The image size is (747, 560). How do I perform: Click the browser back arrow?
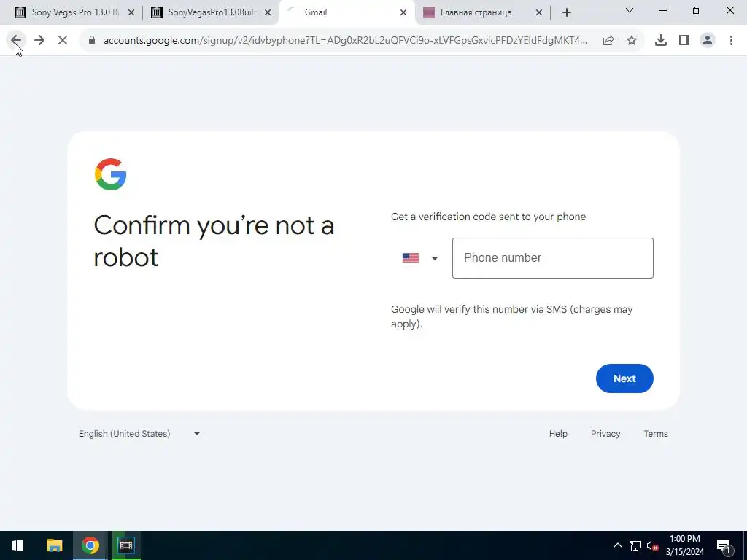[16, 40]
